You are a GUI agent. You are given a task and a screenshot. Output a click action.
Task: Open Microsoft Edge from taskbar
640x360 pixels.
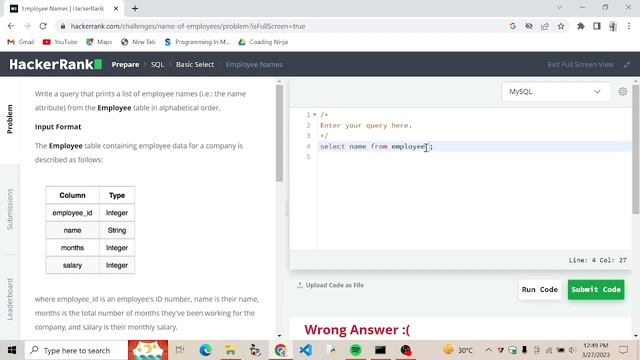pyautogui.click(x=205, y=350)
